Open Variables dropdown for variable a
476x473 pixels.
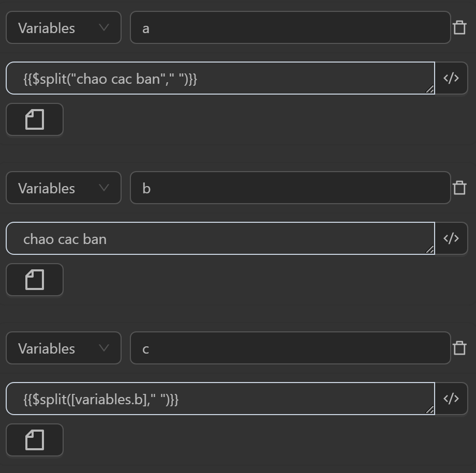64,28
